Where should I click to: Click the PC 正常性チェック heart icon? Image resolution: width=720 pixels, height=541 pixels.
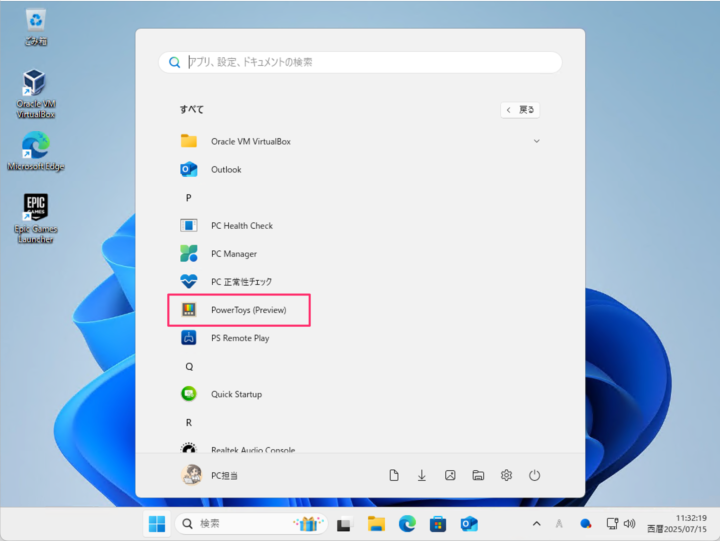click(189, 282)
